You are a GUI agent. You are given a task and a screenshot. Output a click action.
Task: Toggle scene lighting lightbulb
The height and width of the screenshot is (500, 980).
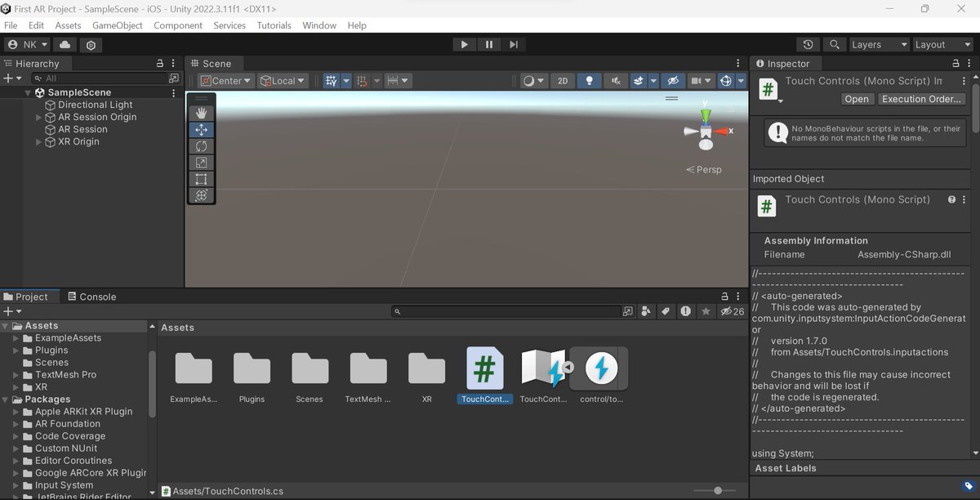[x=590, y=81]
